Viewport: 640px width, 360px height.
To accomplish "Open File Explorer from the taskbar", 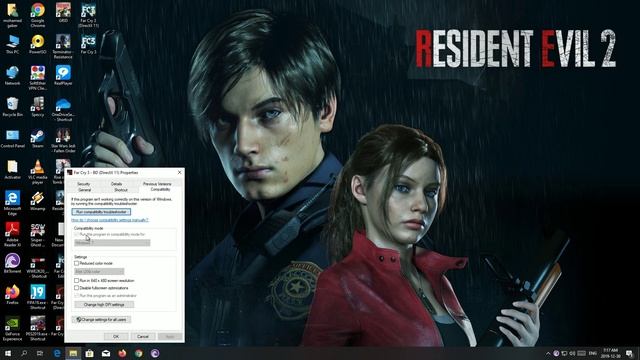I will 73,353.
